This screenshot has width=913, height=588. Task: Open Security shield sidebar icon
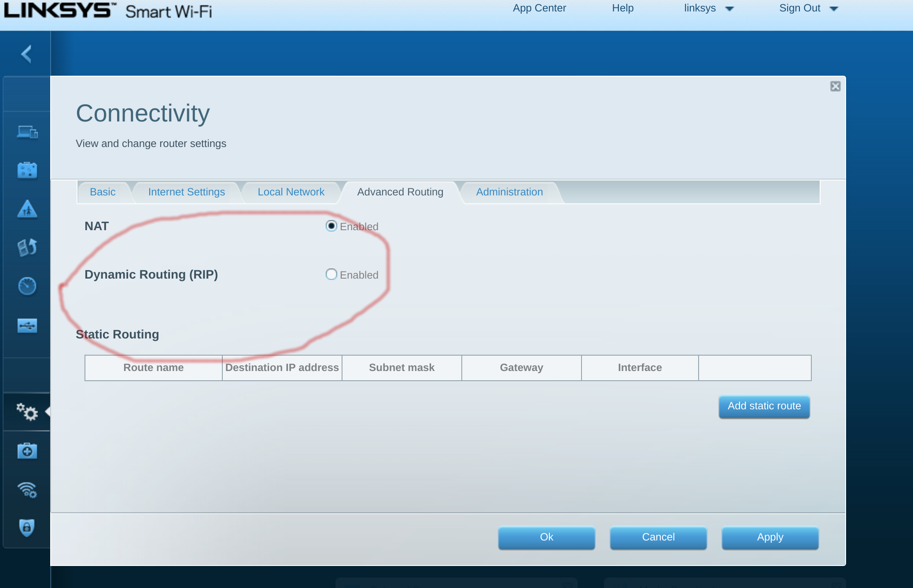tap(27, 527)
